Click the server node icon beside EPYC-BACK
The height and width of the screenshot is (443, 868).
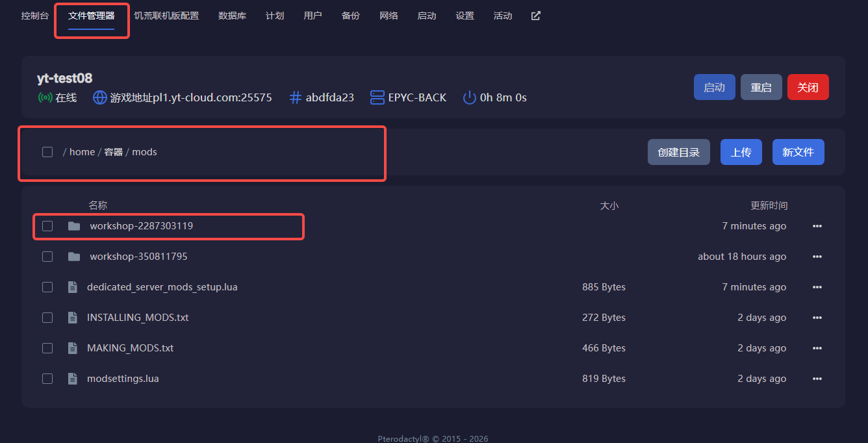click(377, 97)
